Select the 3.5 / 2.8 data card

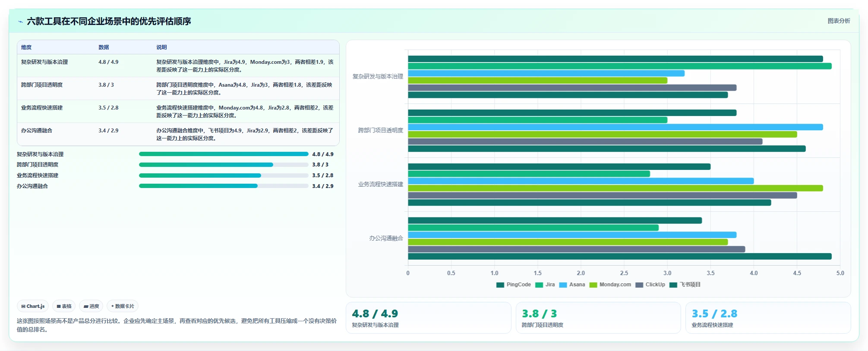tap(768, 318)
